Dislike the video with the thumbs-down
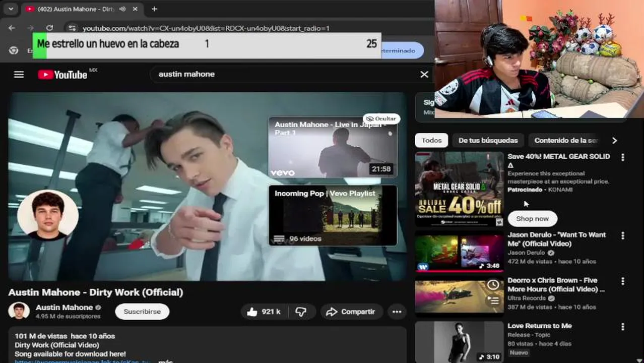Viewport: 644px width, 363px height. [x=301, y=312]
